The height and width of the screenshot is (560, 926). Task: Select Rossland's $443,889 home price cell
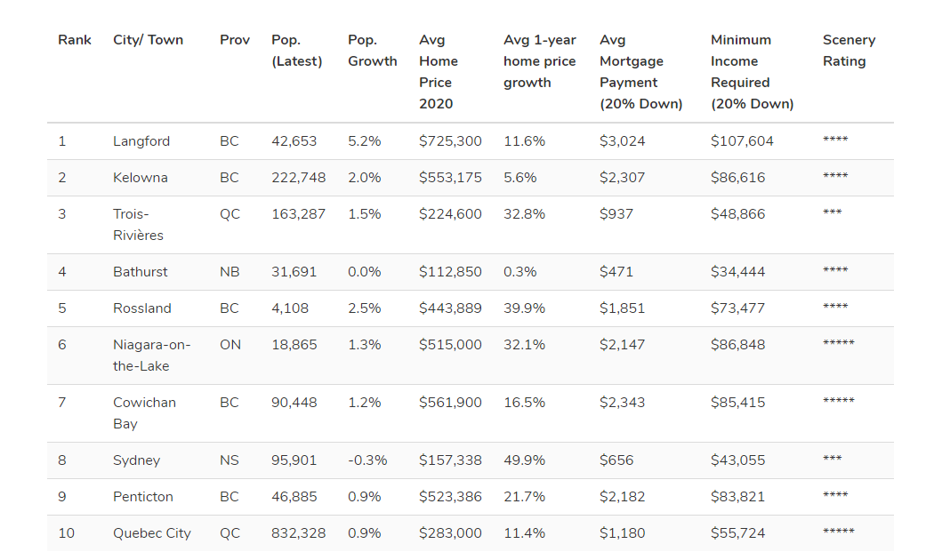pyautogui.click(x=450, y=308)
